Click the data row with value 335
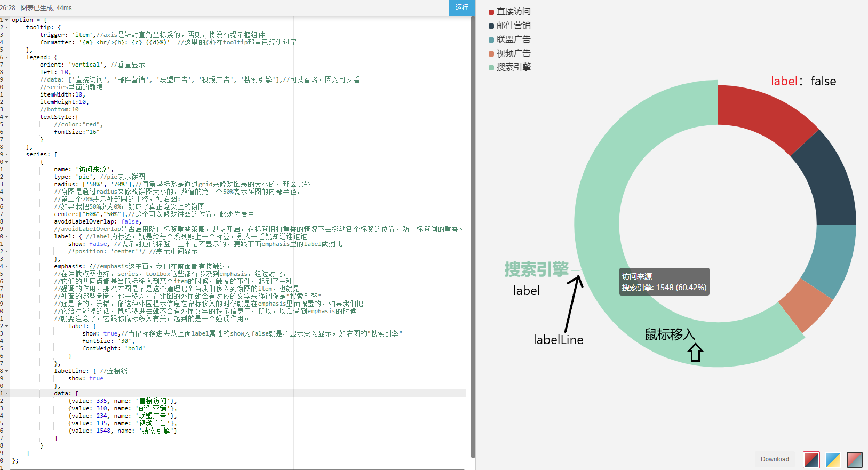 [x=123, y=401]
